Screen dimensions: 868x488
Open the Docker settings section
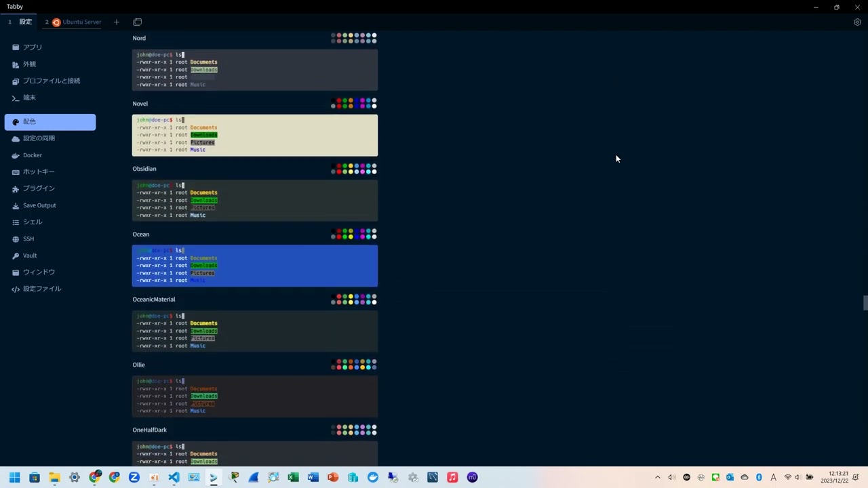coord(50,155)
